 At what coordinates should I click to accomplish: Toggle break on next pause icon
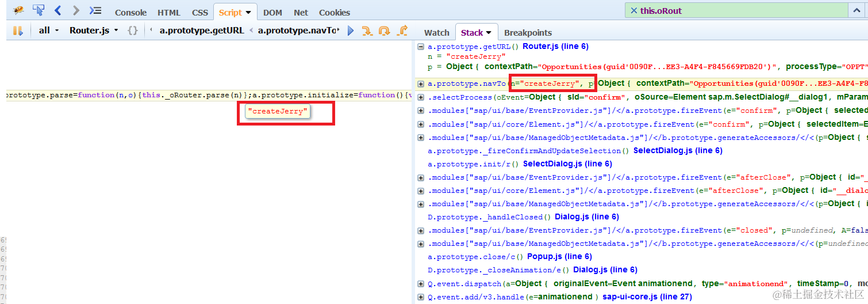[x=18, y=31]
